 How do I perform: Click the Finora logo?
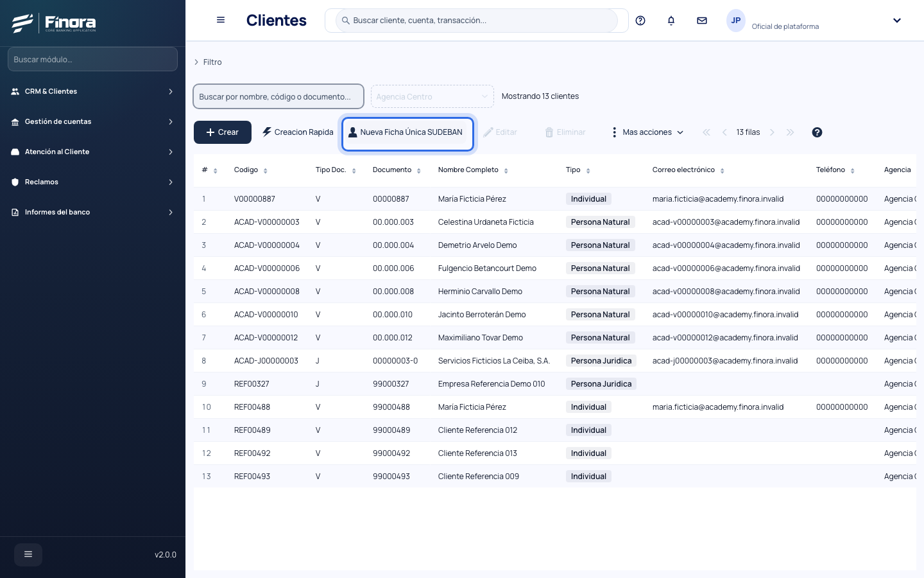coord(54,23)
